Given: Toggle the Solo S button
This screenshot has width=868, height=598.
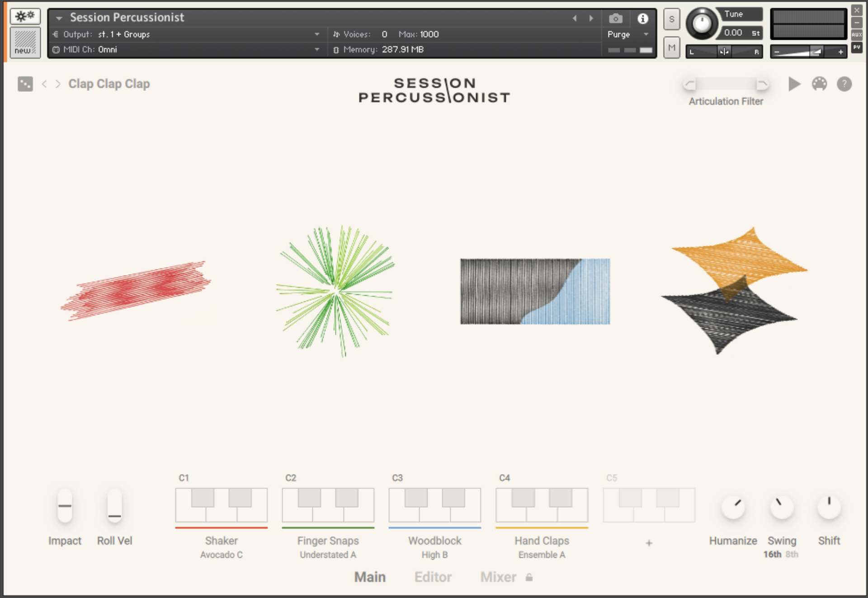Looking at the screenshot, I should pyautogui.click(x=671, y=19).
